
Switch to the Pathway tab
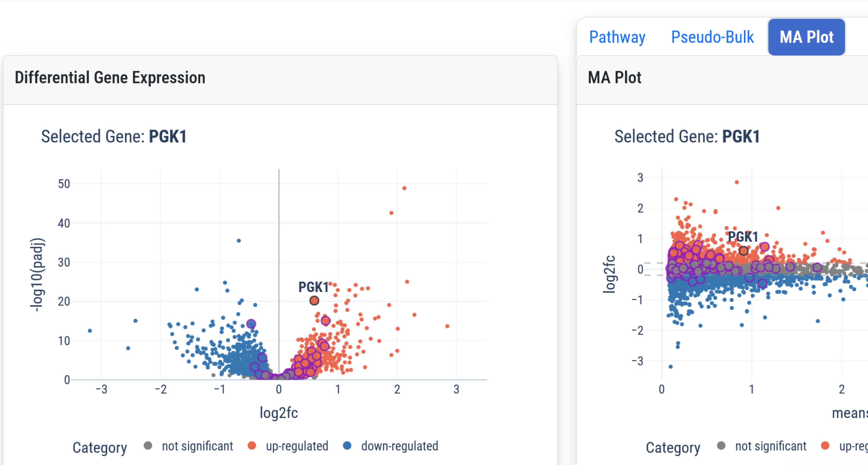coord(617,37)
